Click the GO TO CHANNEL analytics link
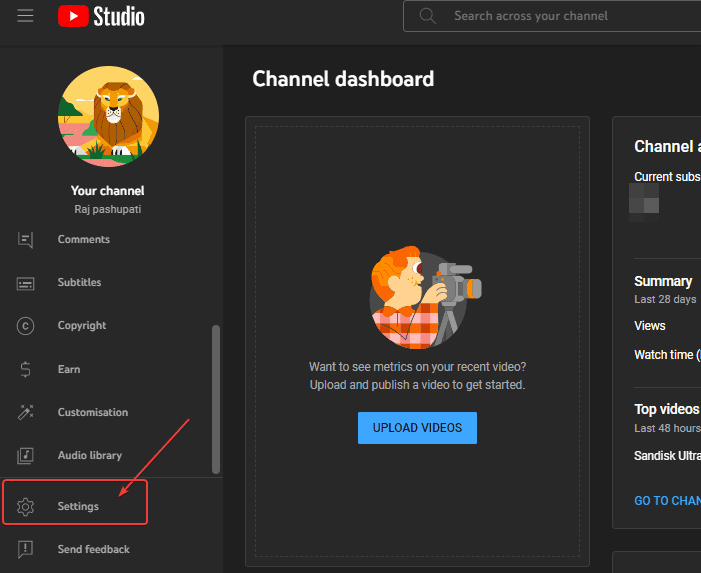The image size is (701, 573). pyautogui.click(x=667, y=501)
